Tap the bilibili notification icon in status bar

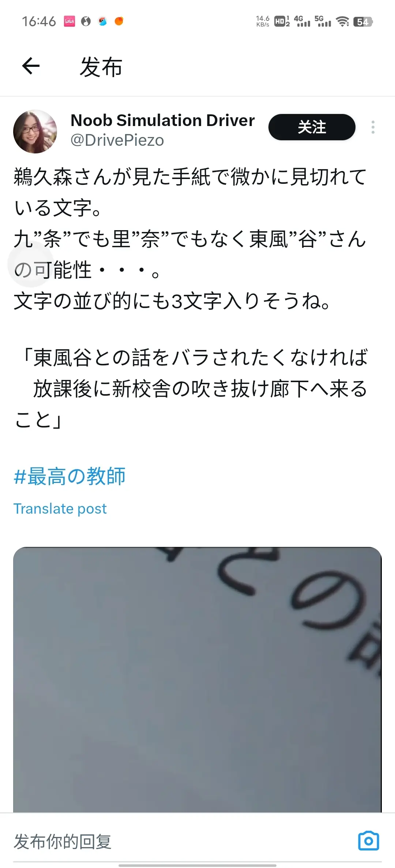[x=69, y=21]
